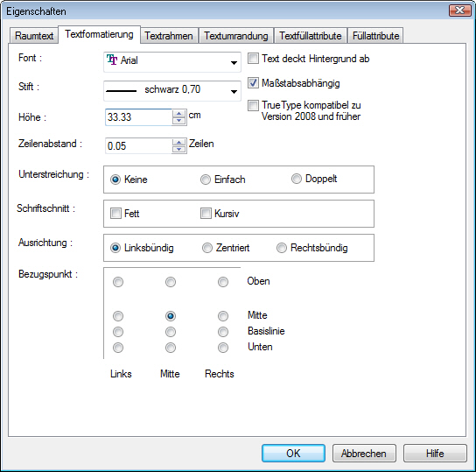476x472 pixels.
Task: Decrease Höhe value with down spinner arrow
Action: tap(179, 121)
